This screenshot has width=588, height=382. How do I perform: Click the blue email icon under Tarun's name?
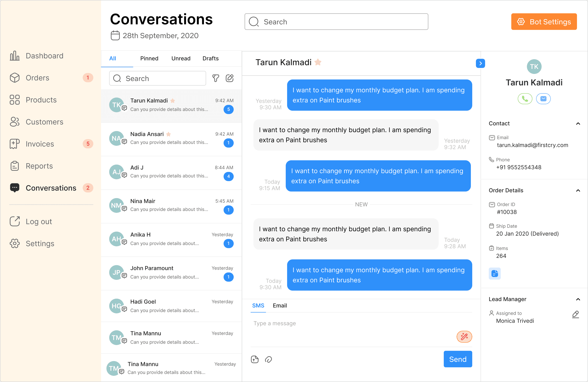click(543, 99)
